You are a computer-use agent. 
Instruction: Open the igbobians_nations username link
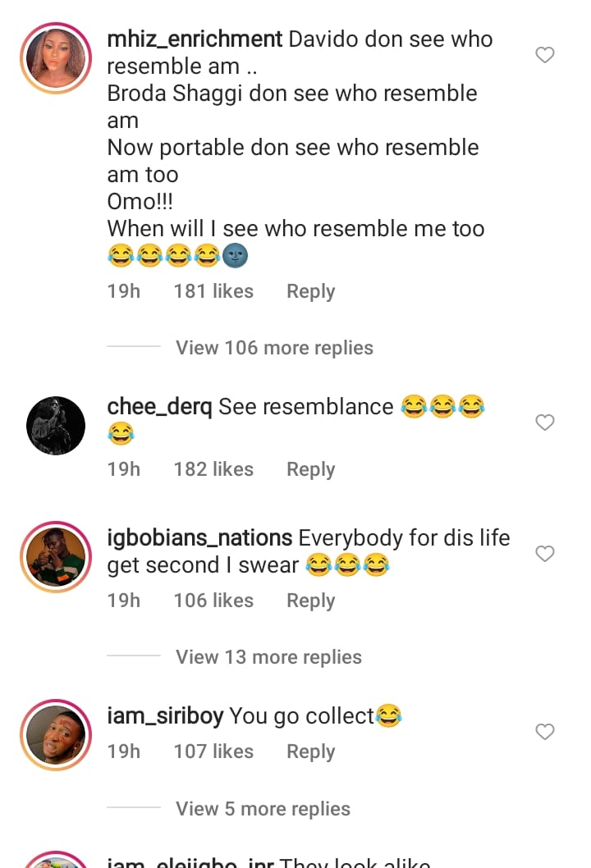199,538
